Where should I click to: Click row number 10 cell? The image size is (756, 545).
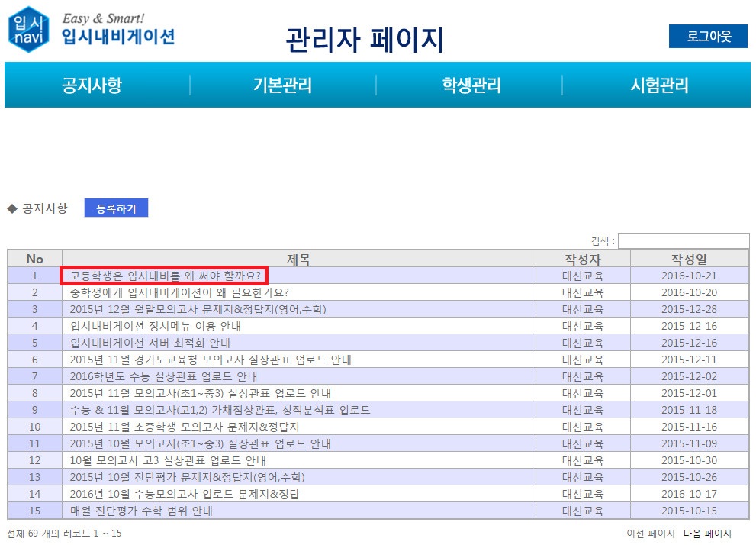[35, 427]
